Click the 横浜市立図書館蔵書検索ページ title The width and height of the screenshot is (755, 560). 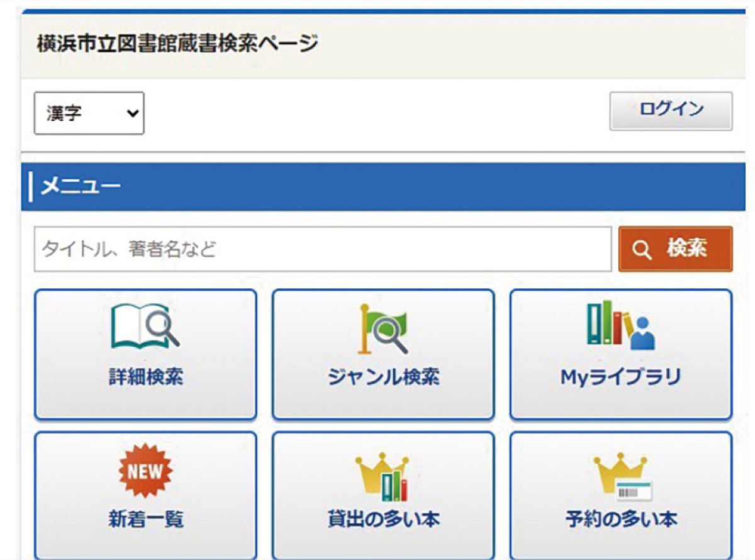[177, 45]
